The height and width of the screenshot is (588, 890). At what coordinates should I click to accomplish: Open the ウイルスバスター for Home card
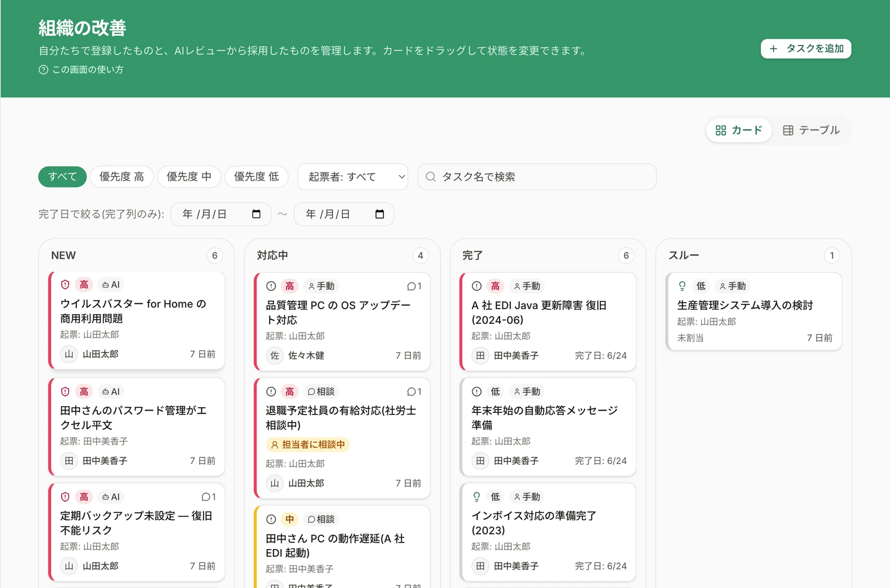[137, 320]
